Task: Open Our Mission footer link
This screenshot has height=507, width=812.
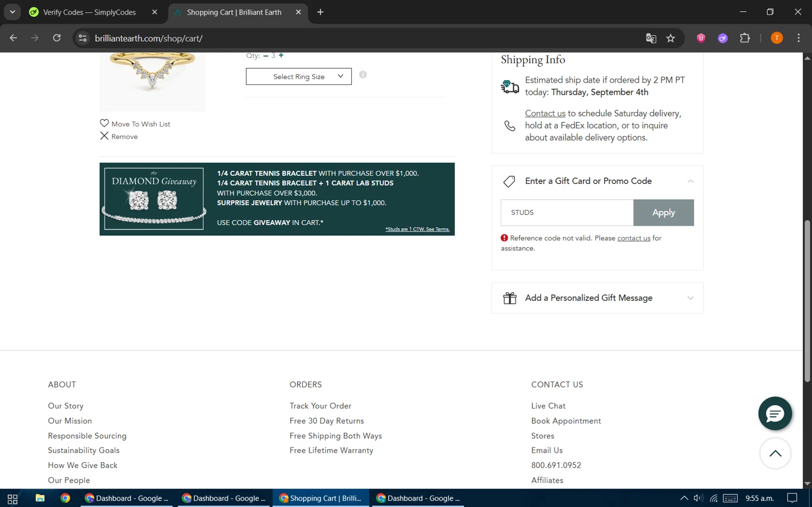Action: (x=70, y=421)
